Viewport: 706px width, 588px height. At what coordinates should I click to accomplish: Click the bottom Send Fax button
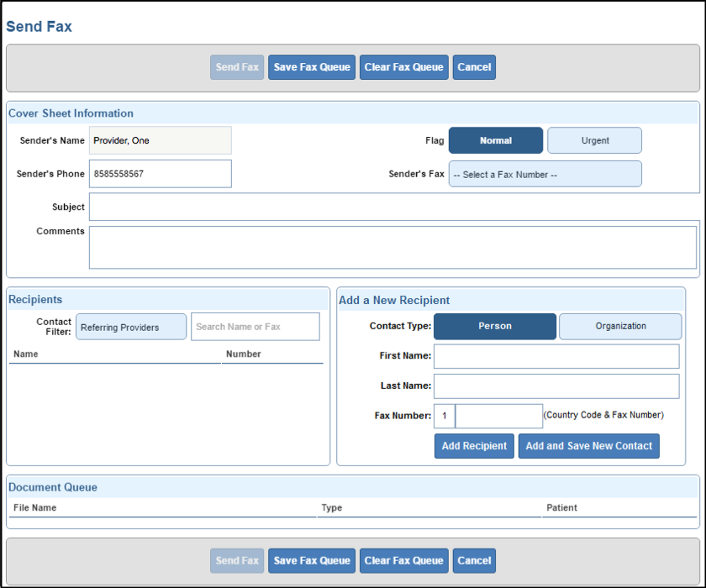pyautogui.click(x=237, y=561)
